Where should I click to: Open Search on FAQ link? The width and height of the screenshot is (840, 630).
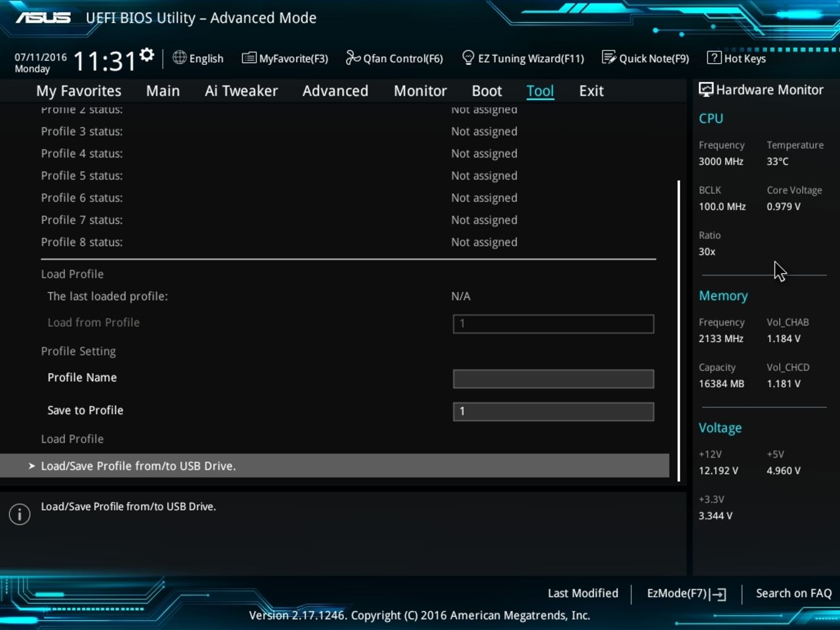click(x=794, y=593)
